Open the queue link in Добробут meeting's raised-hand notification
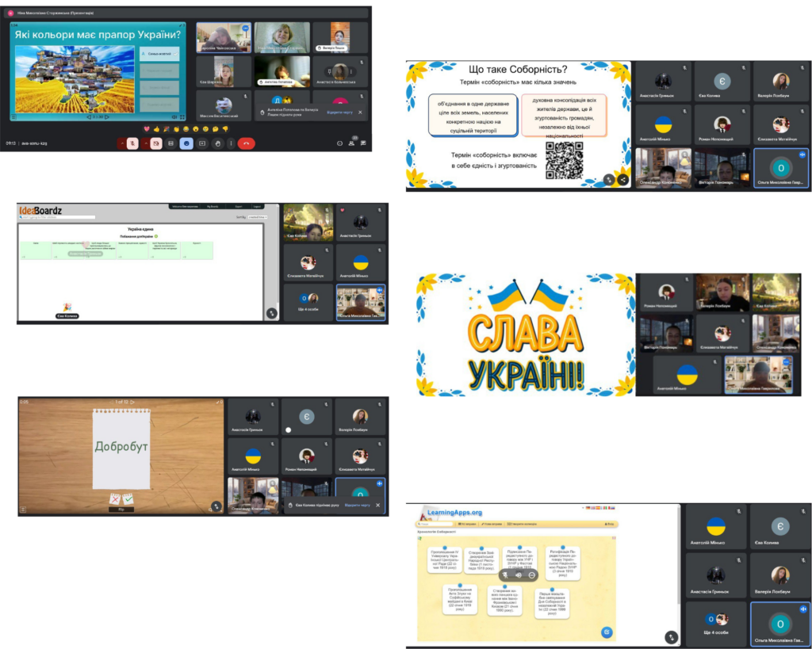This screenshot has height=649, width=812. 358,505
